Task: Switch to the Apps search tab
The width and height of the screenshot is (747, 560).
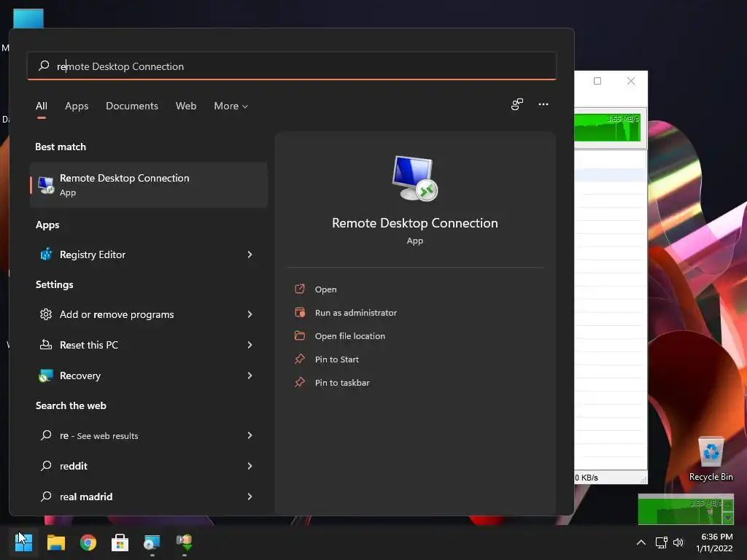Action: coord(77,106)
